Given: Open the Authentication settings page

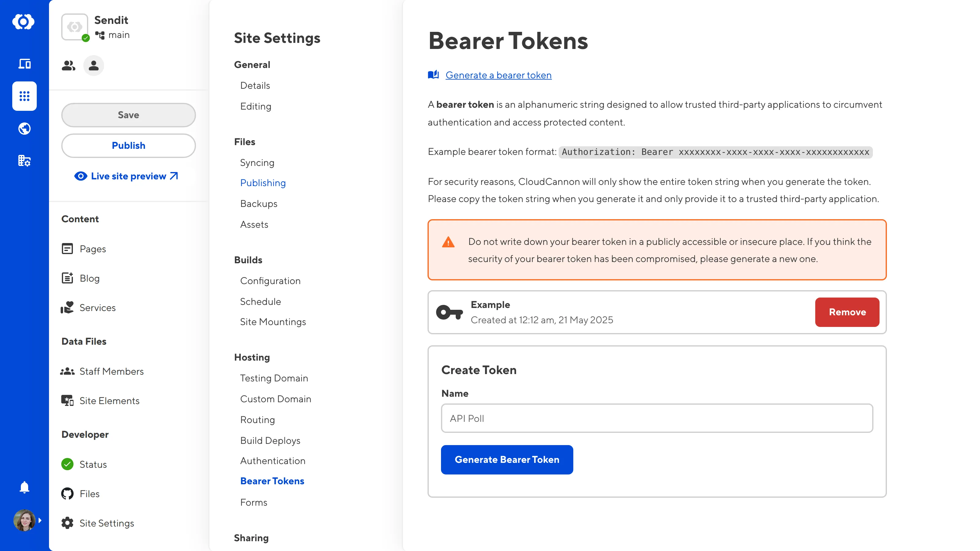Looking at the screenshot, I should coord(272,460).
